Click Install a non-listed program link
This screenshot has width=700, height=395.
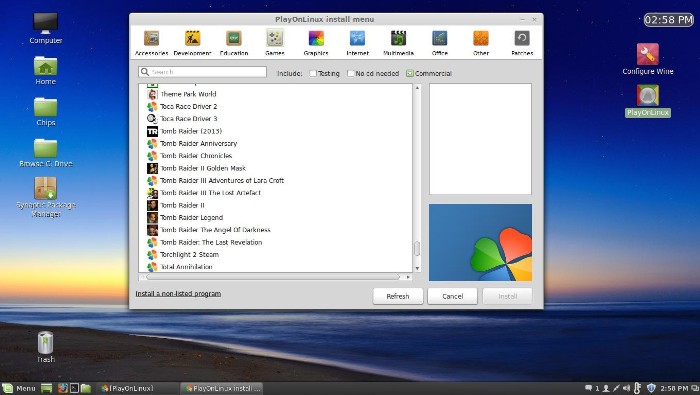click(x=178, y=294)
